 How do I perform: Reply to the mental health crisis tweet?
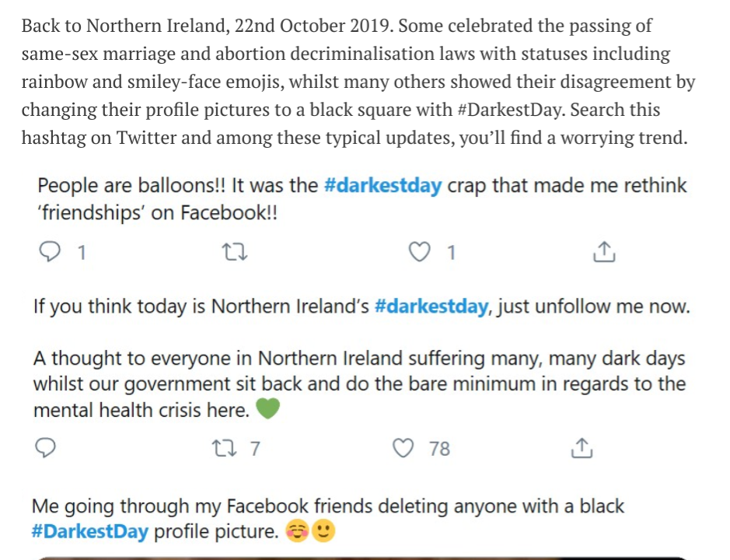[x=46, y=448]
